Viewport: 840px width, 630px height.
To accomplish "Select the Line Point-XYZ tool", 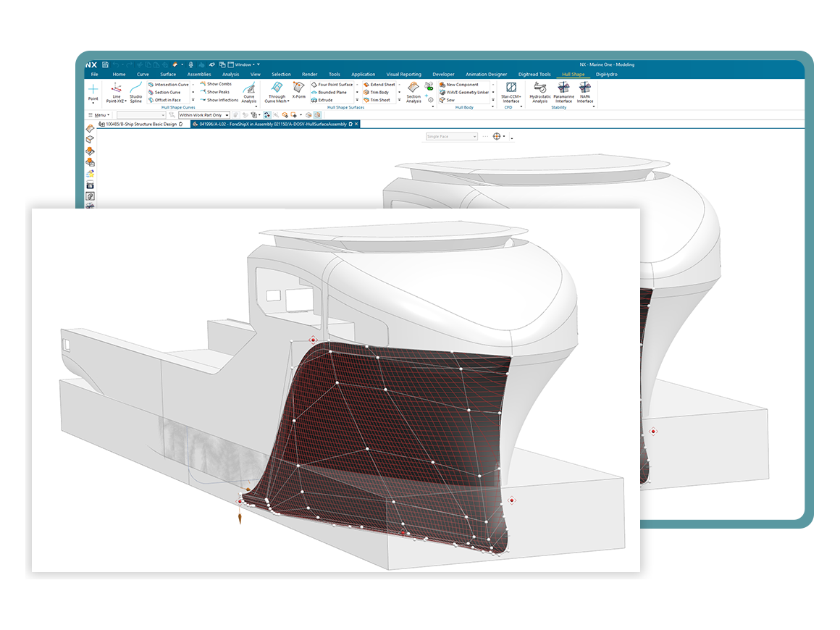I will tap(117, 92).
